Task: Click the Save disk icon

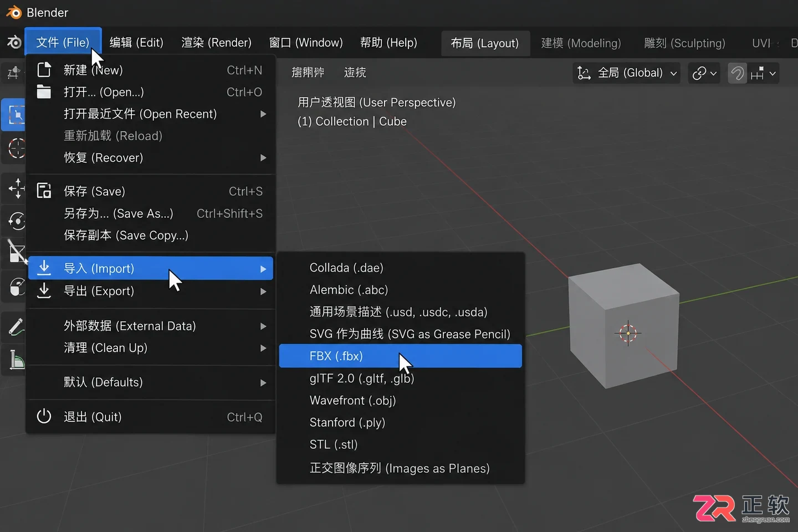Action: click(x=44, y=191)
